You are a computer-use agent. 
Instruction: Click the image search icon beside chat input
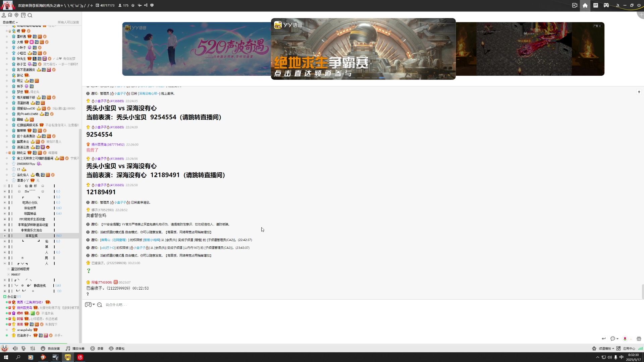click(x=100, y=305)
